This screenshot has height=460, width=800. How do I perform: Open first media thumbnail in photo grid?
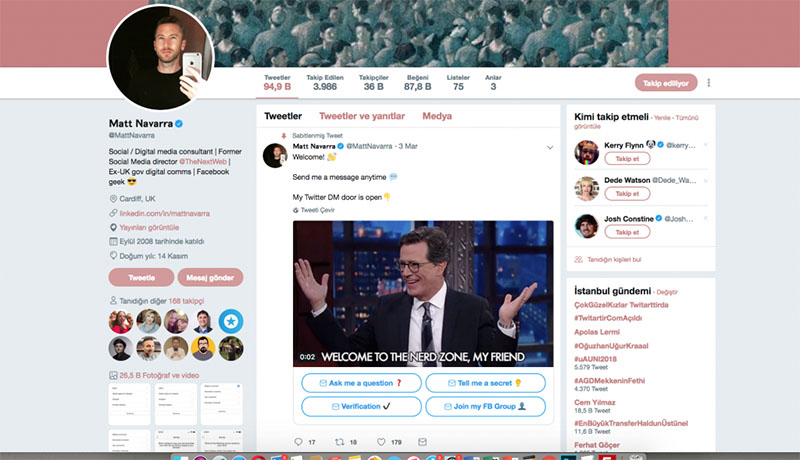click(x=129, y=404)
